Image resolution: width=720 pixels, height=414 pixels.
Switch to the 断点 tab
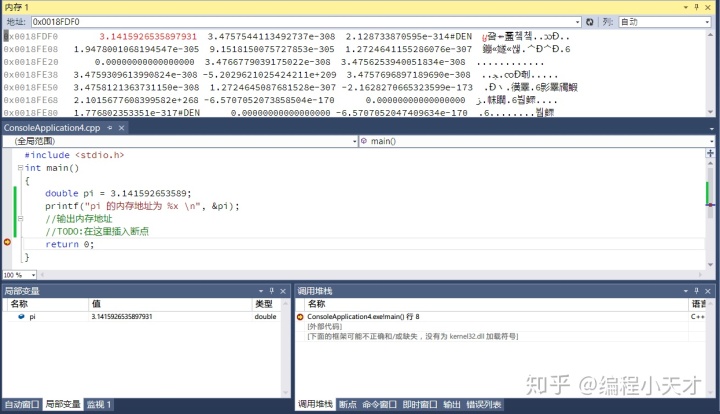tap(348, 404)
